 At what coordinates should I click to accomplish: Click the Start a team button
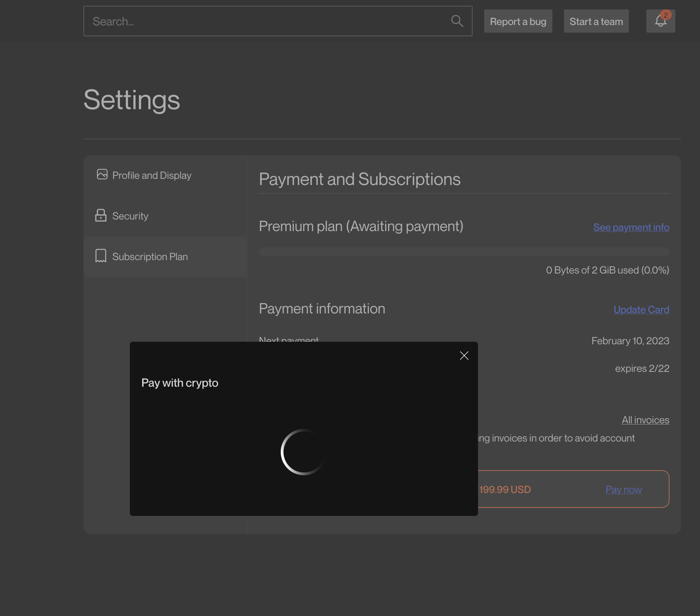pyautogui.click(x=596, y=21)
